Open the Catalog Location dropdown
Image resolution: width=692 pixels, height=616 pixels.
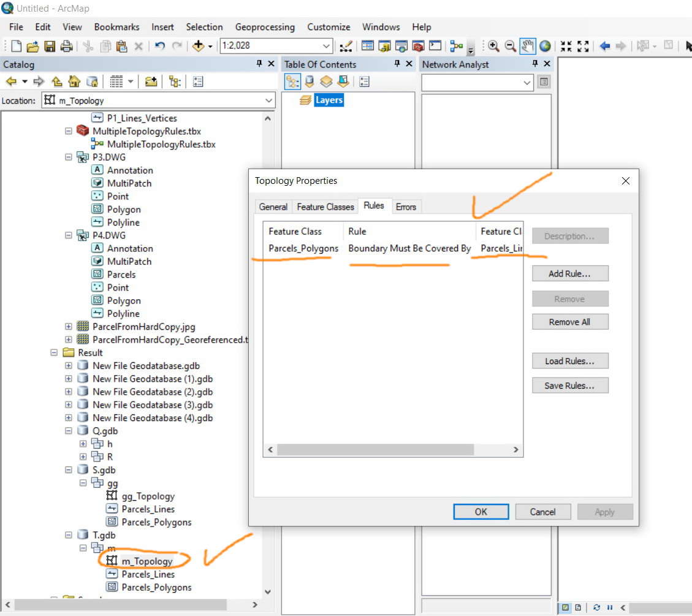pyautogui.click(x=268, y=101)
